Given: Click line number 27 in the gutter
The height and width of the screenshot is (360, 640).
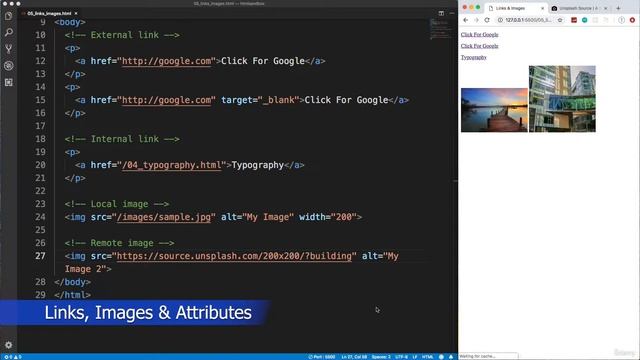Looking at the screenshot, I should point(40,256).
